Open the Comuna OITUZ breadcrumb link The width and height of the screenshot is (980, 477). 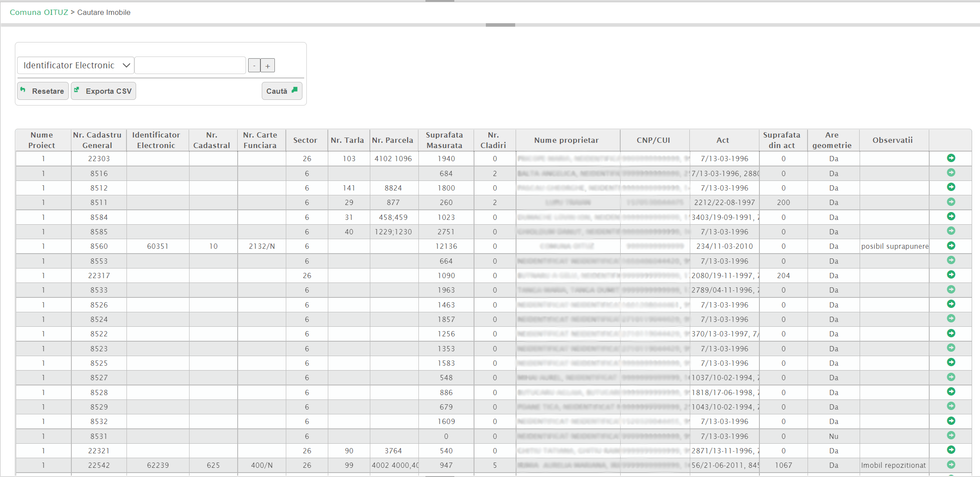click(x=39, y=12)
